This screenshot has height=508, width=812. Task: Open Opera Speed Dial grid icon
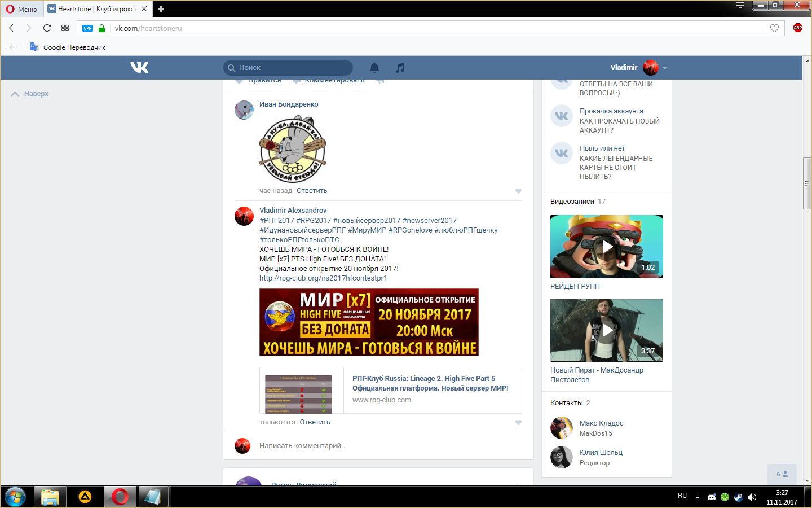tap(65, 28)
